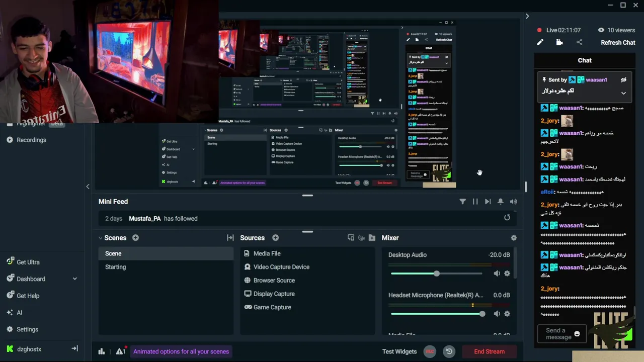Start recording with REC button
Screen dimensions: 644x362
pos(430,351)
